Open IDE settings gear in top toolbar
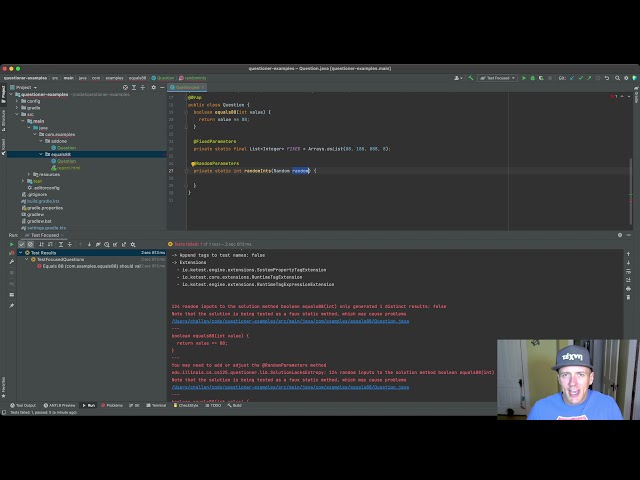The height and width of the screenshot is (480, 640). click(x=626, y=78)
